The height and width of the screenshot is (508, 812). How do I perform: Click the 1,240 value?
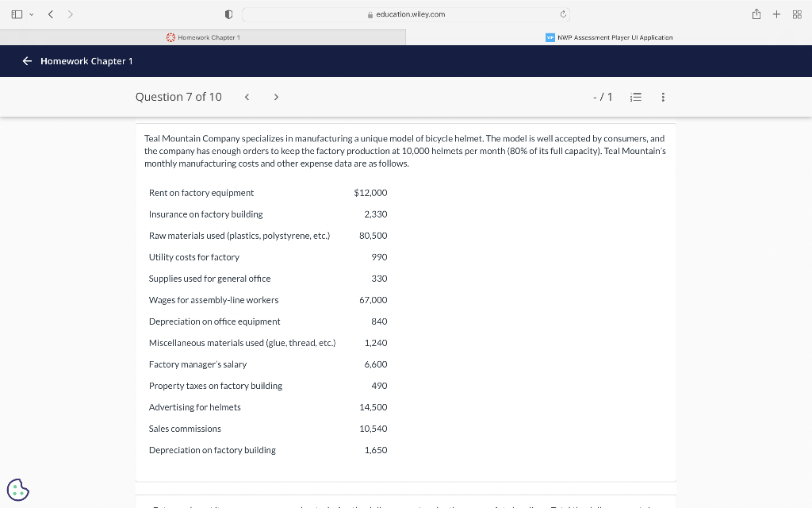coord(376,343)
